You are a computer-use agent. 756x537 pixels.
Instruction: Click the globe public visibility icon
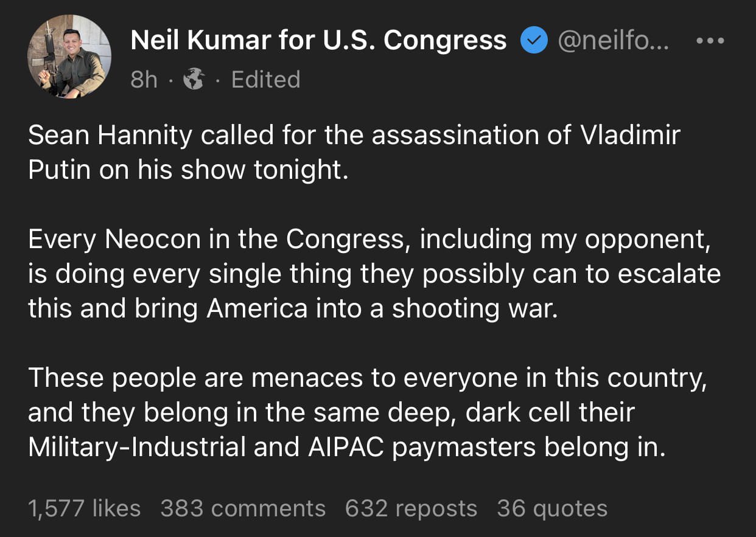(x=194, y=80)
